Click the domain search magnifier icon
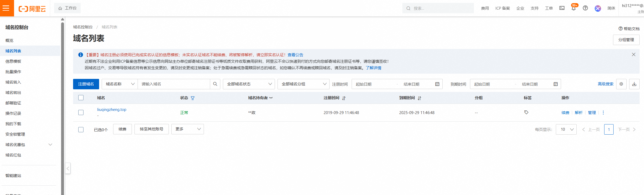The image size is (644, 195). tap(215, 84)
